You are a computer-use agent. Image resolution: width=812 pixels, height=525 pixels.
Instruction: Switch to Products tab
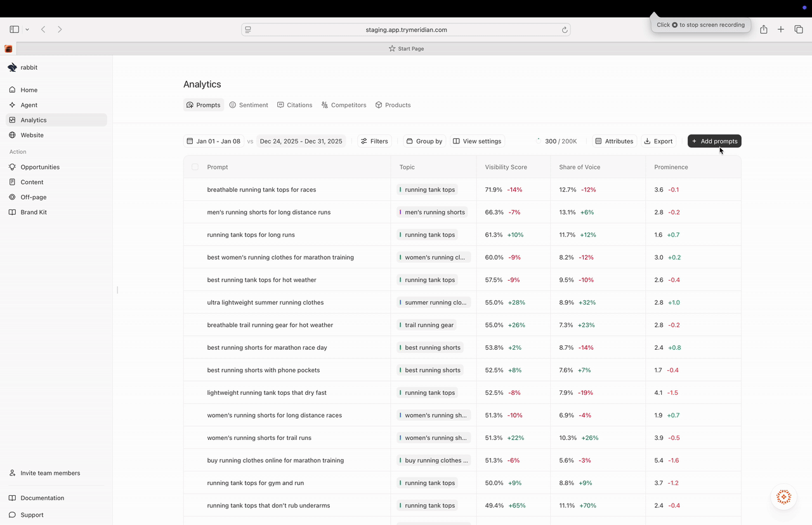[393, 105]
